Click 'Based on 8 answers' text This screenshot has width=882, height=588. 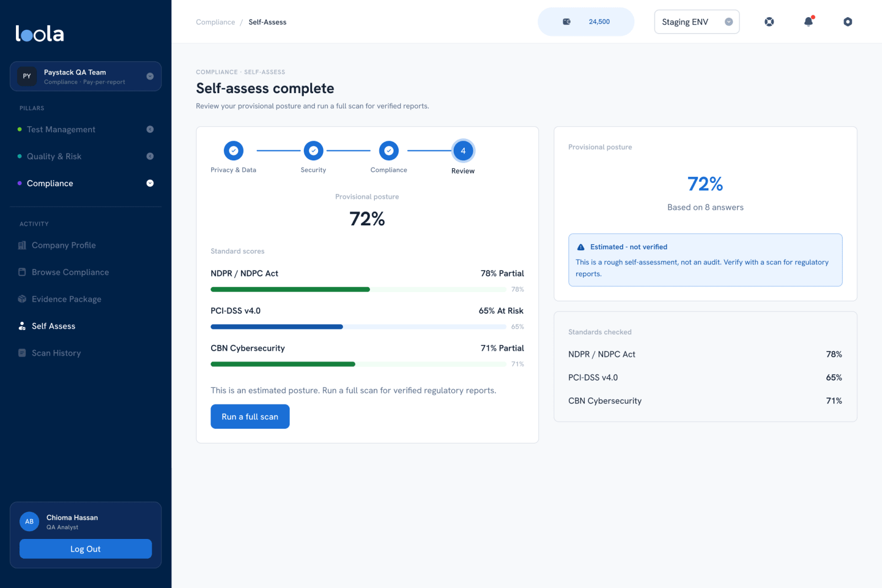tap(705, 207)
